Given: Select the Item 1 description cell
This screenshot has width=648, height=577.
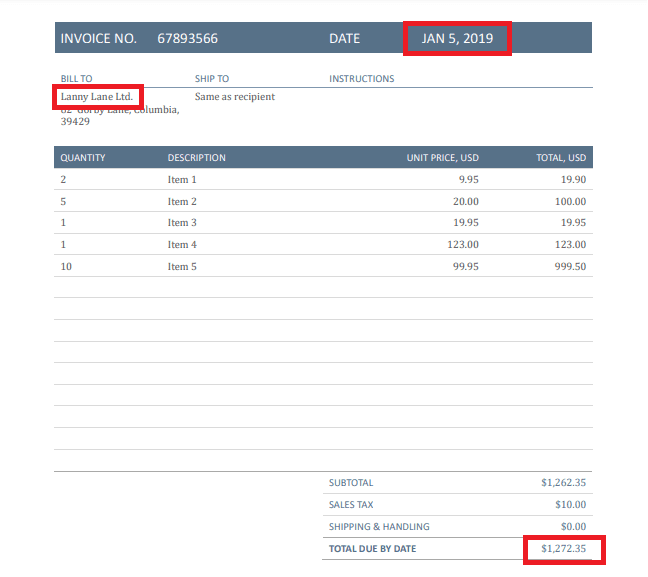Looking at the screenshot, I should 182,180.
